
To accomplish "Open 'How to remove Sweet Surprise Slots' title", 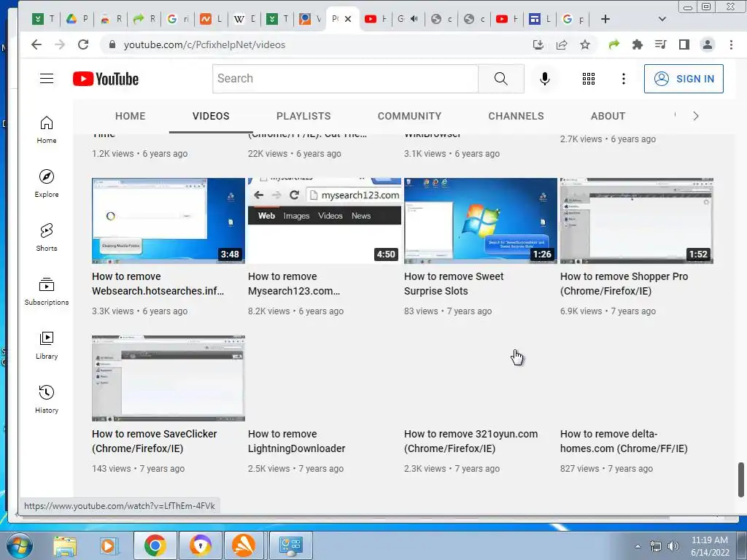I will pyautogui.click(x=454, y=284).
